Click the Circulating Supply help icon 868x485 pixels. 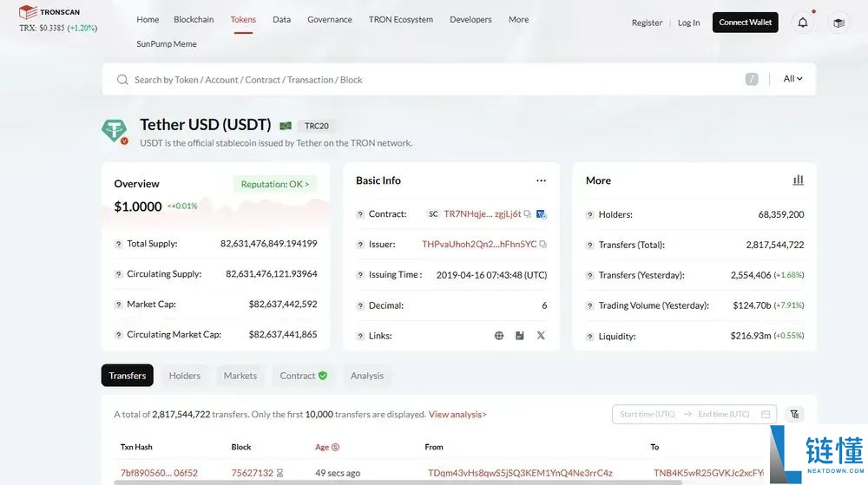[x=118, y=274]
